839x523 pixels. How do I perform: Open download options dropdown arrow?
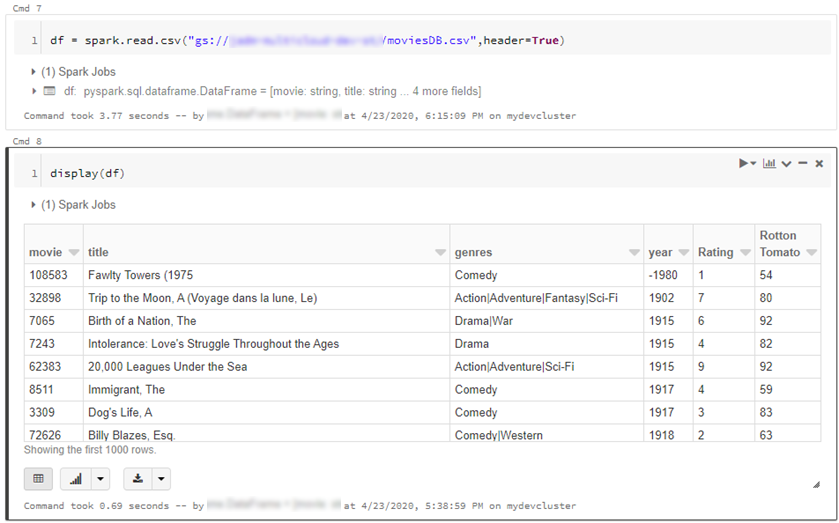tap(161, 479)
